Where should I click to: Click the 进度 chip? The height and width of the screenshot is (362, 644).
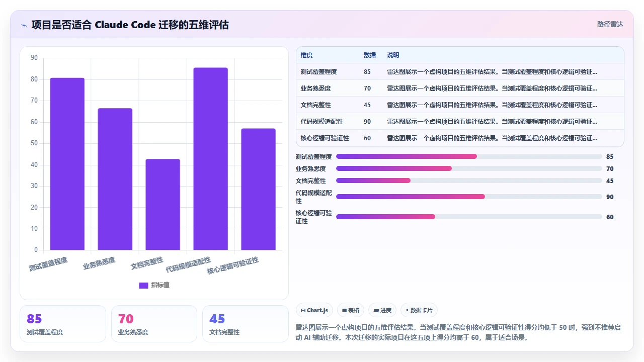click(382, 310)
